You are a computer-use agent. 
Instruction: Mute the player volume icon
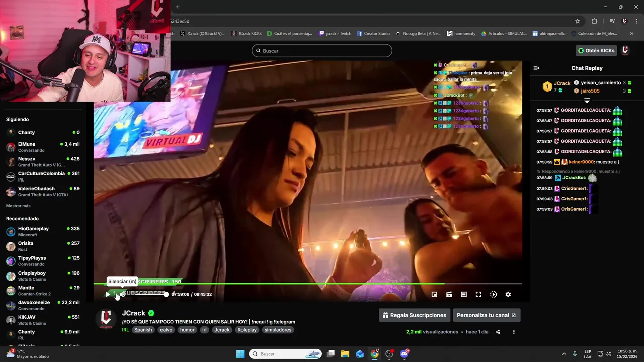pos(122,294)
